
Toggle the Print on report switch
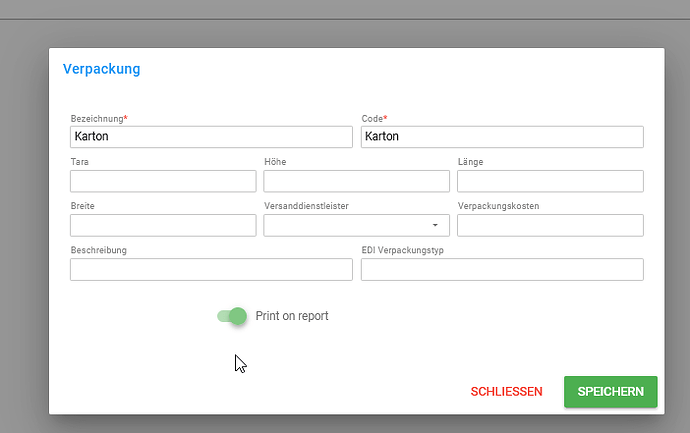pyautogui.click(x=232, y=316)
